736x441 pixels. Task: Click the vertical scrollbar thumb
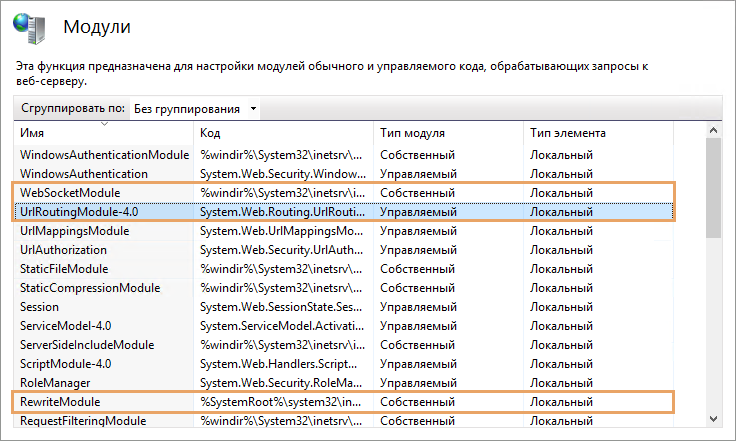coord(713,188)
